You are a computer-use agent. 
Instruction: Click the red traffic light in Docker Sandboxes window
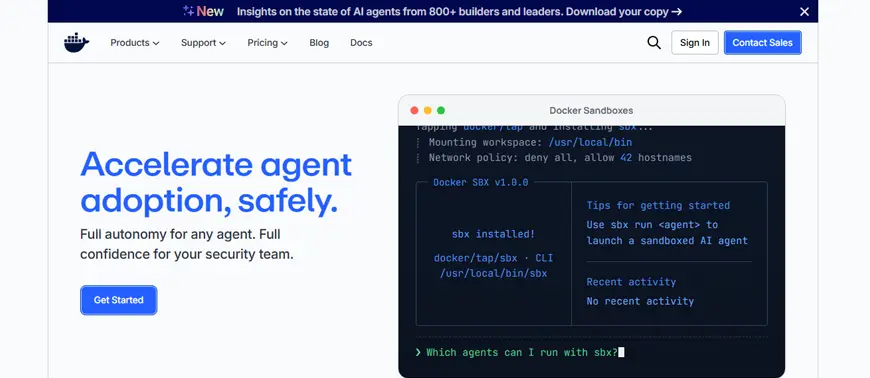[x=414, y=110]
